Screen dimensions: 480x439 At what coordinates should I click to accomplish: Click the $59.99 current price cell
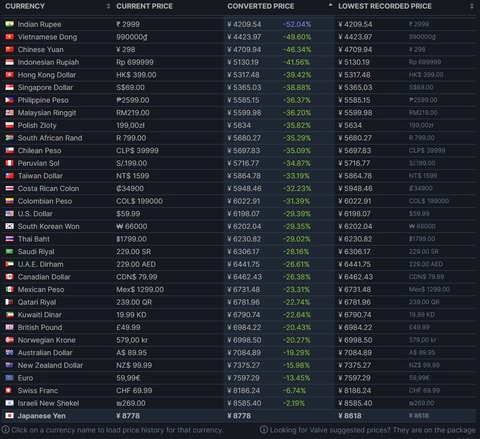(128, 214)
